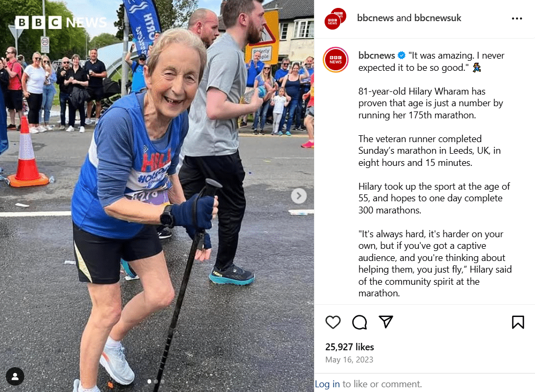
Task: Click the Log in link
Action: tap(327, 384)
